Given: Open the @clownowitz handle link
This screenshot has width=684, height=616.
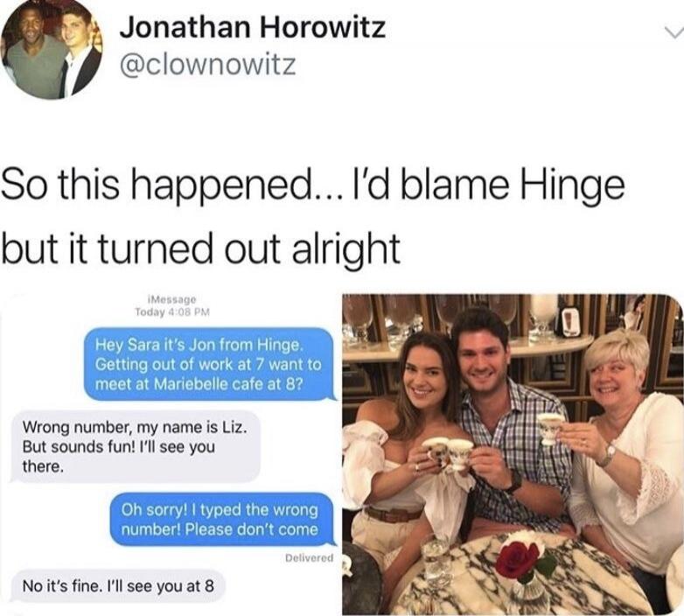Looking at the screenshot, I should [207, 65].
